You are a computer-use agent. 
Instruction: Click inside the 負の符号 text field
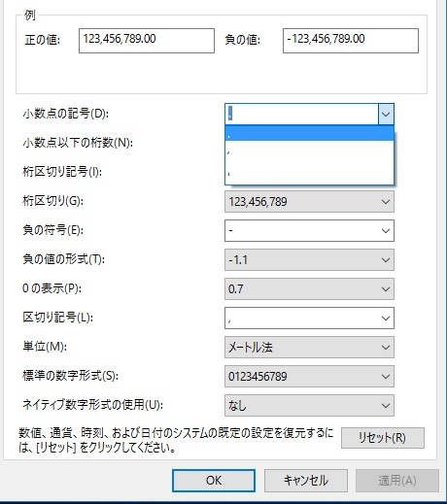(301, 231)
